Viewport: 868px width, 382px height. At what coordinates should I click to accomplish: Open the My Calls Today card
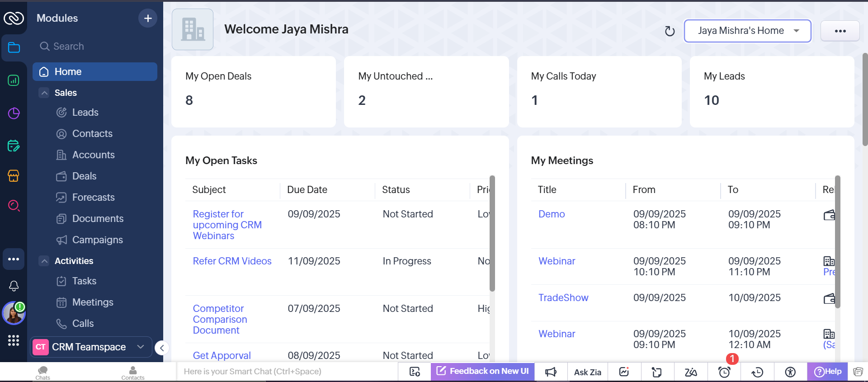coord(599,92)
